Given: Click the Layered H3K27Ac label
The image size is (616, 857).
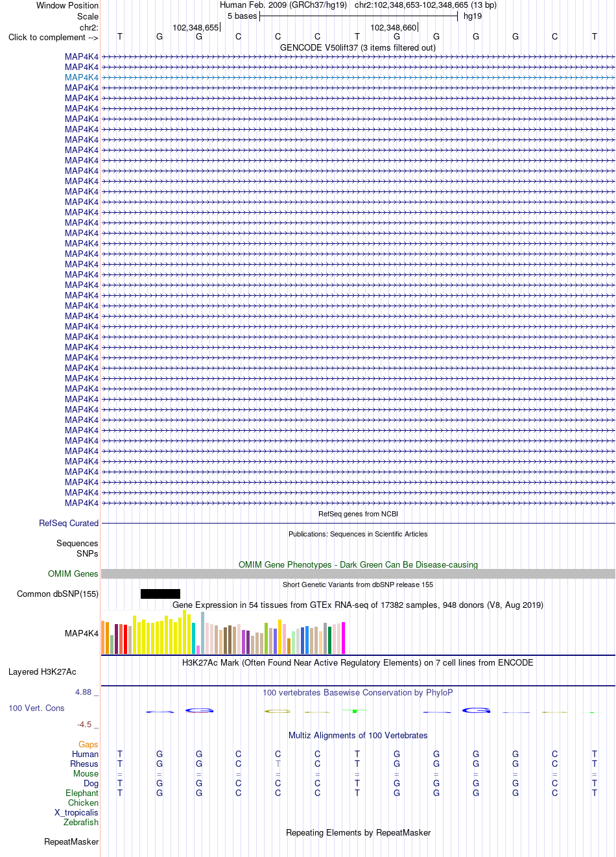Looking at the screenshot, I should click(42, 671).
